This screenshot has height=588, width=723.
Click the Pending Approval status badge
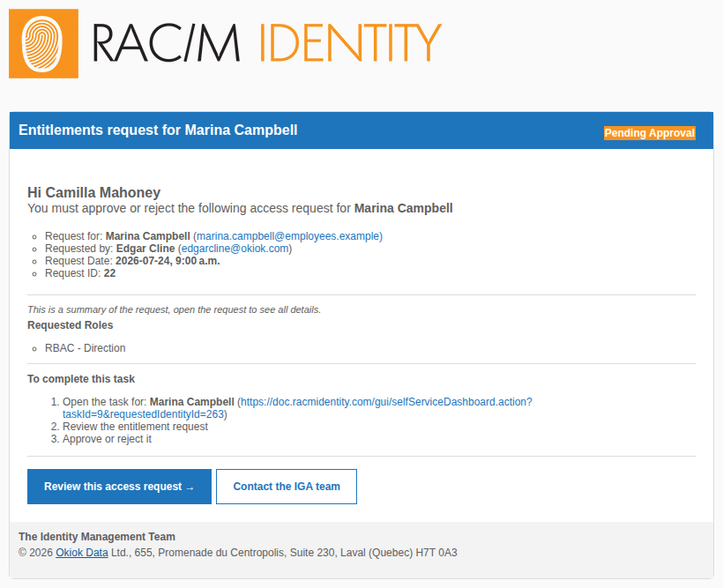pos(649,133)
